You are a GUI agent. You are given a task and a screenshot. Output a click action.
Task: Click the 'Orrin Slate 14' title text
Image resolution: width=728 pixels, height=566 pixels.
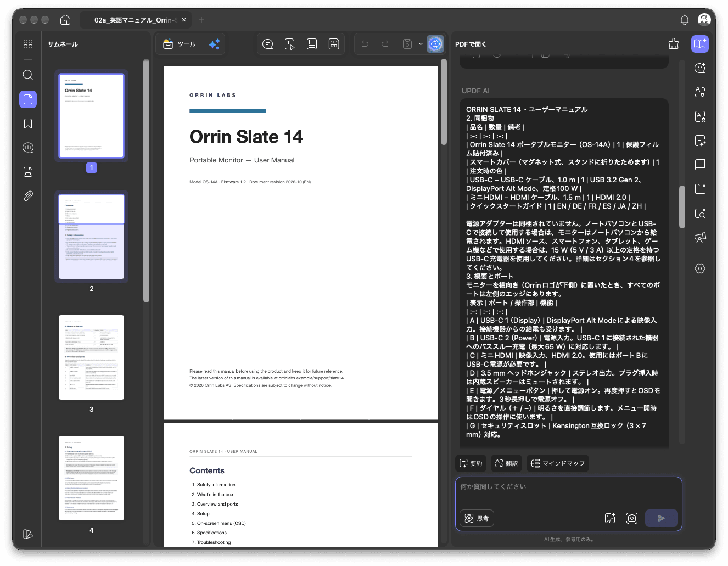(246, 137)
